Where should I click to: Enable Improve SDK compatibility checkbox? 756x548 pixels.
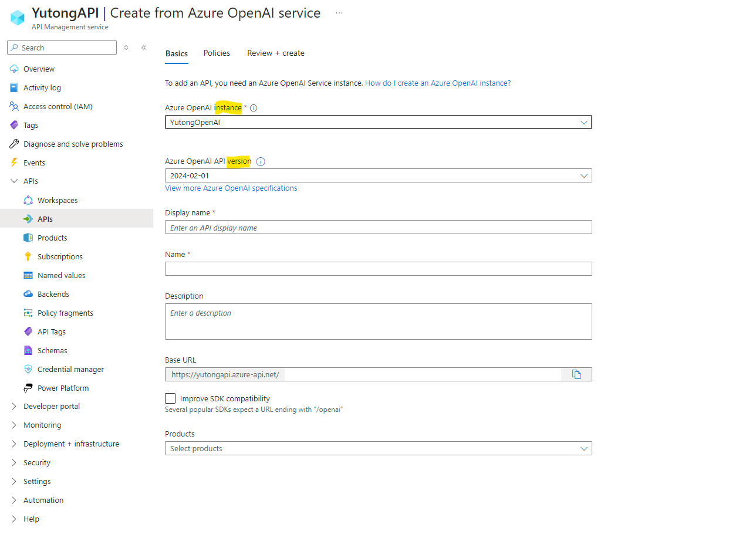point(170,398)
